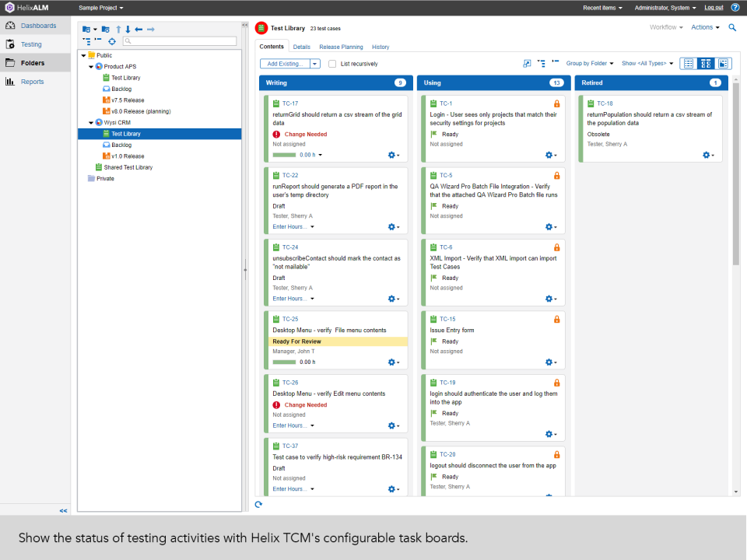Open the Administrator, System user menu
This screenshot has width=747, height=560.
point(665,8)
